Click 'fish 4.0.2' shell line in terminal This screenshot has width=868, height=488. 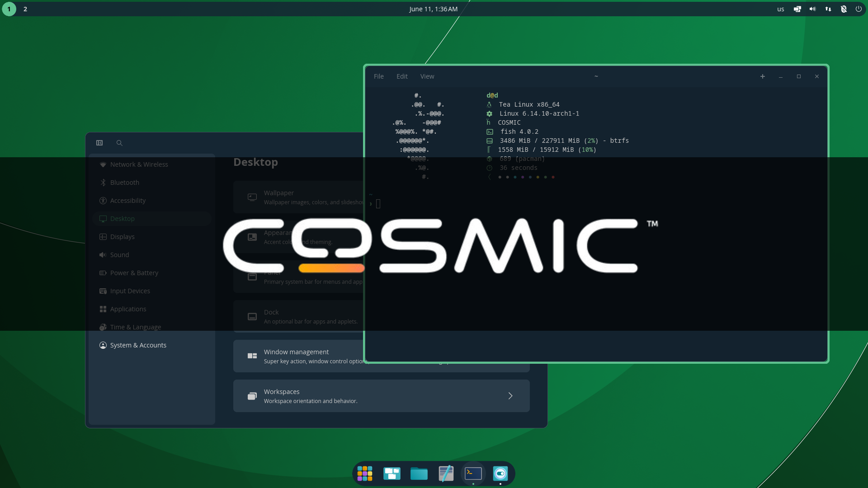point(519,131)
